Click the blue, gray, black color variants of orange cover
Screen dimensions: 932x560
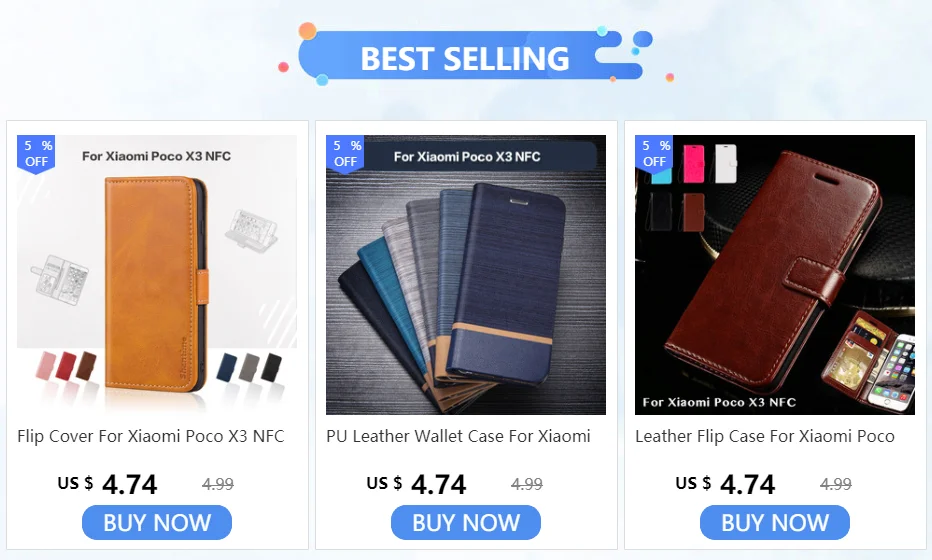[250, 367]
